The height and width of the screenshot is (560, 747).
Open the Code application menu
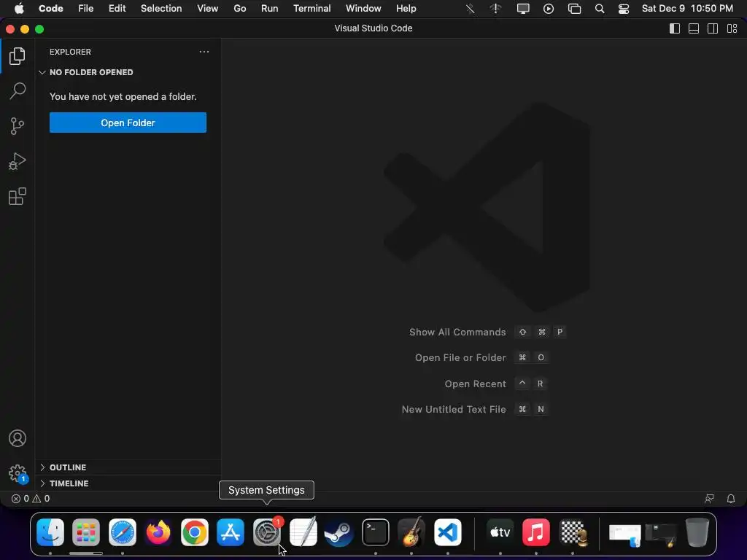pyautogui.click(x=51, y=9)
